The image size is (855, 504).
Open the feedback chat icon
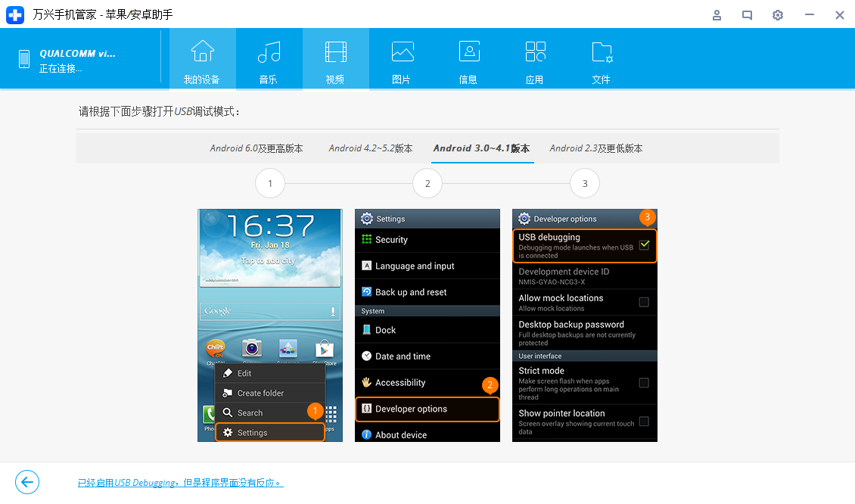(747, 14)
